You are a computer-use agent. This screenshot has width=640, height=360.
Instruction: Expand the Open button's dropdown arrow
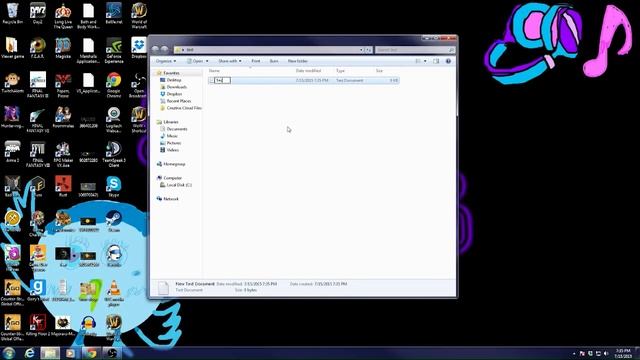click(207, 61)
